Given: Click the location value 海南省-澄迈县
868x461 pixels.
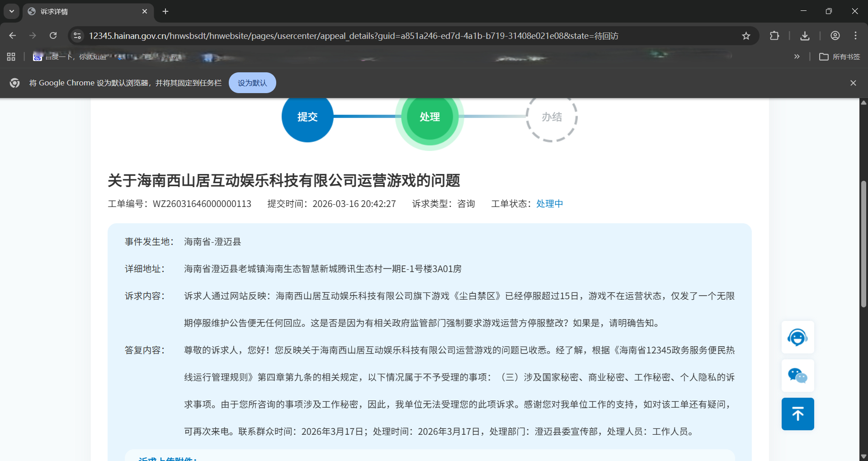Looking at the screenshot, I should pos(212,242).
